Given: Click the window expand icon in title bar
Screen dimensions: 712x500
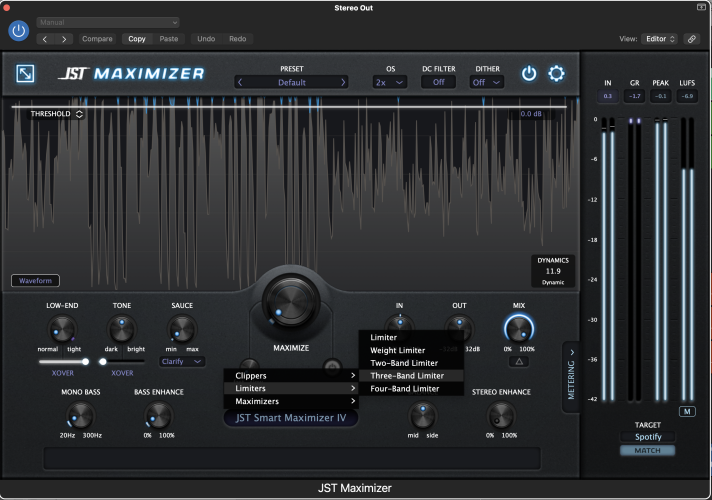Looking at the screenshot, I should pos(701,7).
